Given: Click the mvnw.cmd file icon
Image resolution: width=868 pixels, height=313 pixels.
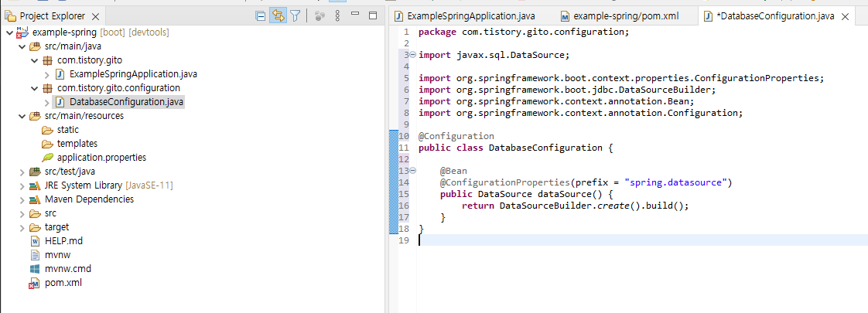Looking at the screenshot, I should click(35, 269).
